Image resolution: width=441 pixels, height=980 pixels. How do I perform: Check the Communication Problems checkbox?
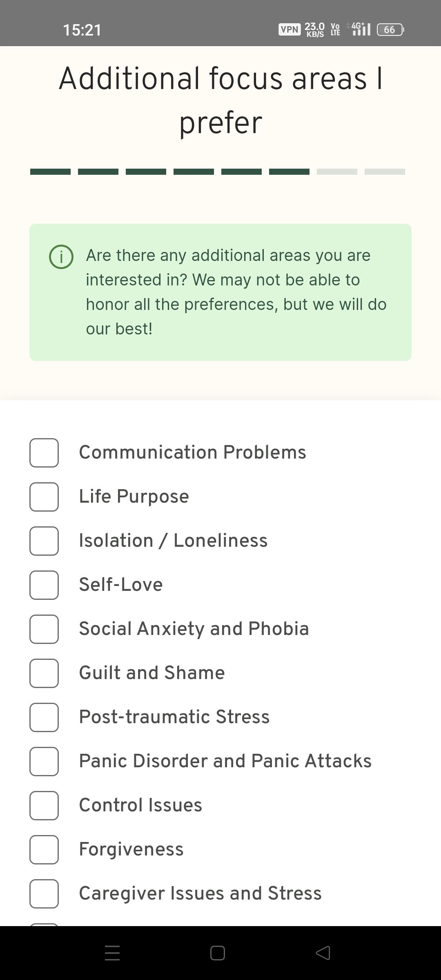coord(44,452)
